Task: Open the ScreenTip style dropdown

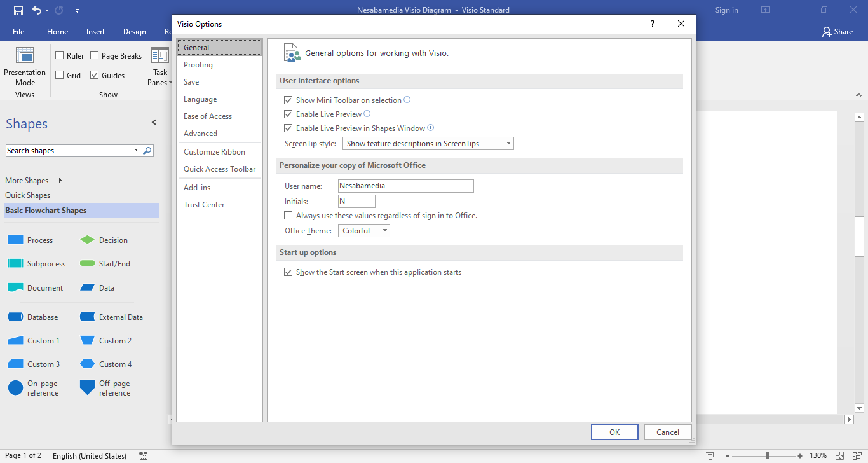Action: pos(428,144)
